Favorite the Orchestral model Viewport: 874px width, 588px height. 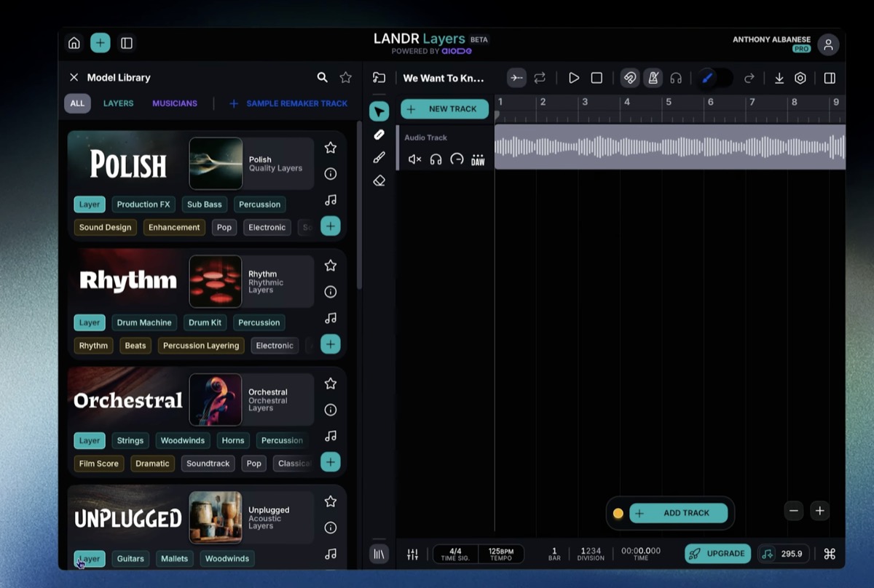(331, 384)
